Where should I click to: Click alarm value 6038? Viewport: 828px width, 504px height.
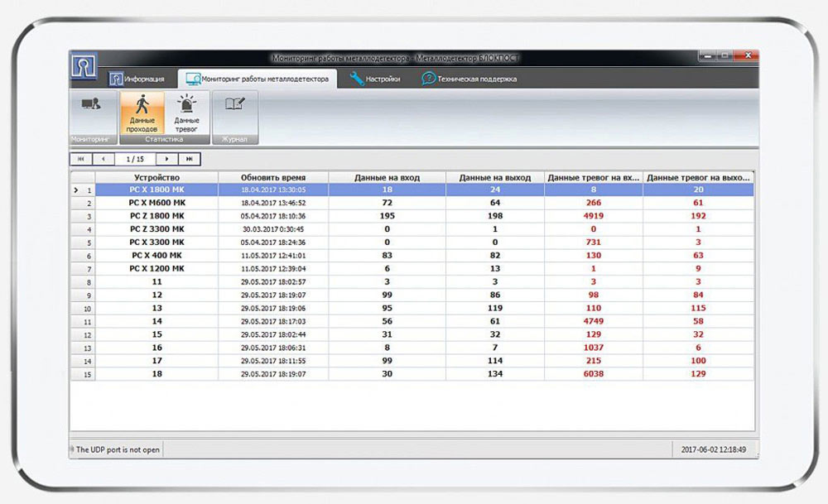tap(594, 373)
